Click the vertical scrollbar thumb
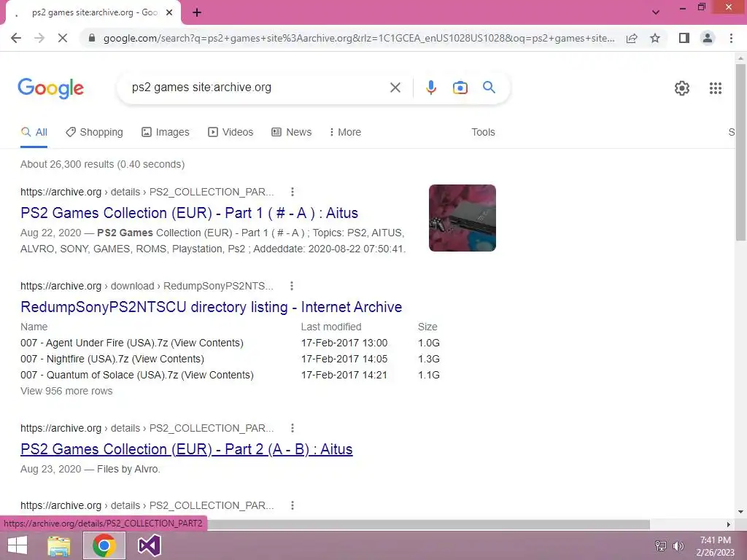The height and width of the screenshot is (560, 747). coord(740,152)
